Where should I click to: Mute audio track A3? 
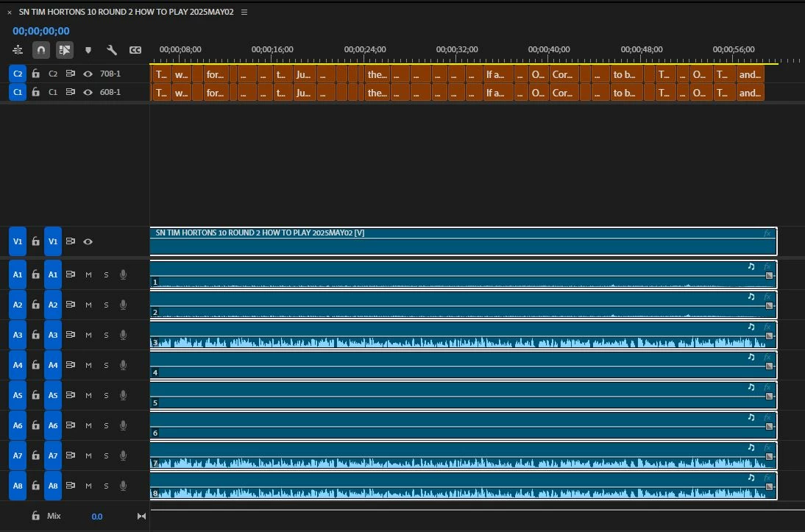coord(88,335)
